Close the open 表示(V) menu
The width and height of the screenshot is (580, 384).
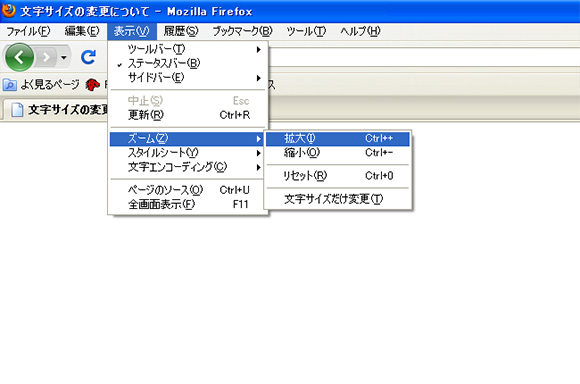pyautogui.click(x=132, y=31)
